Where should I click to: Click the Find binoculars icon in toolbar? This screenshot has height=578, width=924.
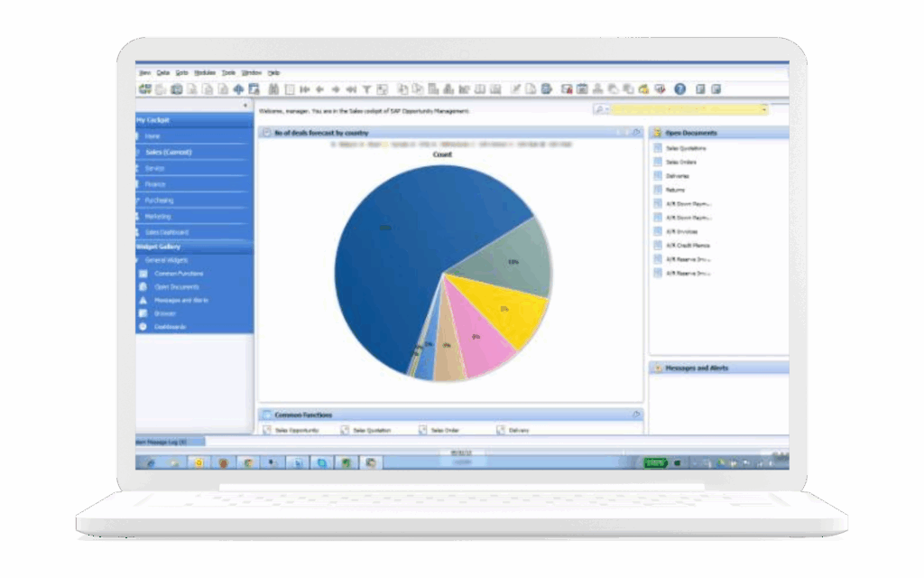[273, 89]
